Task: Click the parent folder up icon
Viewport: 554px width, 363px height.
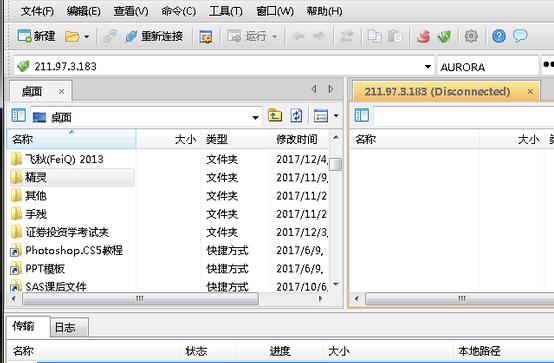Action: pos(275,116)
